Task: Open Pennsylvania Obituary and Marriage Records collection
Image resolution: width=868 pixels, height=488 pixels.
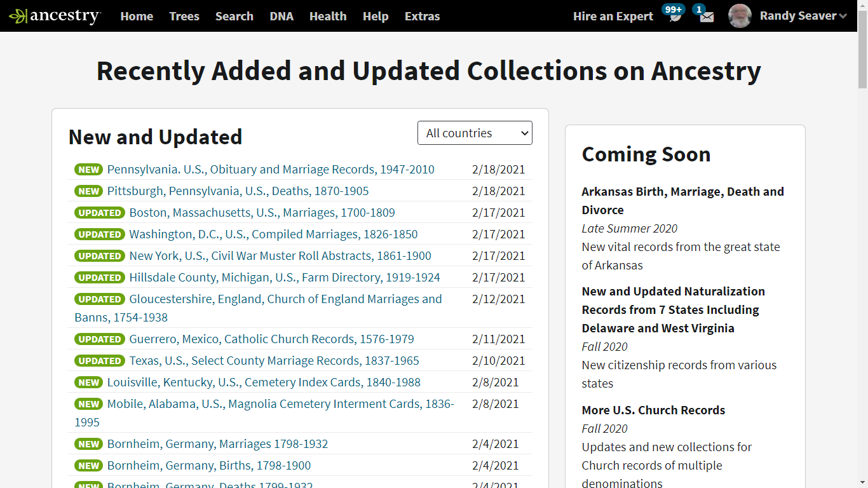Action: click(271, 169)
